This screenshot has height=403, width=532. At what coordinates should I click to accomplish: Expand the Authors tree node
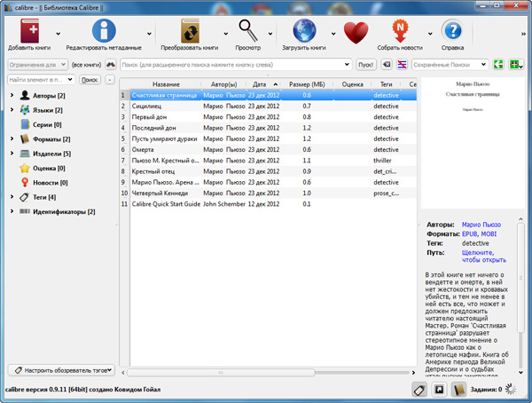12,95
